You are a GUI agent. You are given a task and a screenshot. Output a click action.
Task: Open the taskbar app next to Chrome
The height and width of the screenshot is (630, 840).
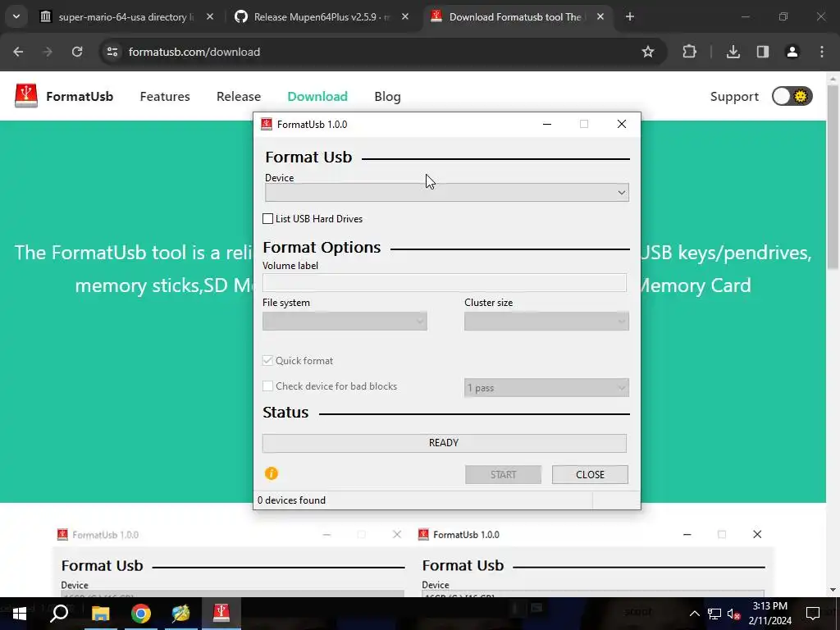[x=180, y=613]
